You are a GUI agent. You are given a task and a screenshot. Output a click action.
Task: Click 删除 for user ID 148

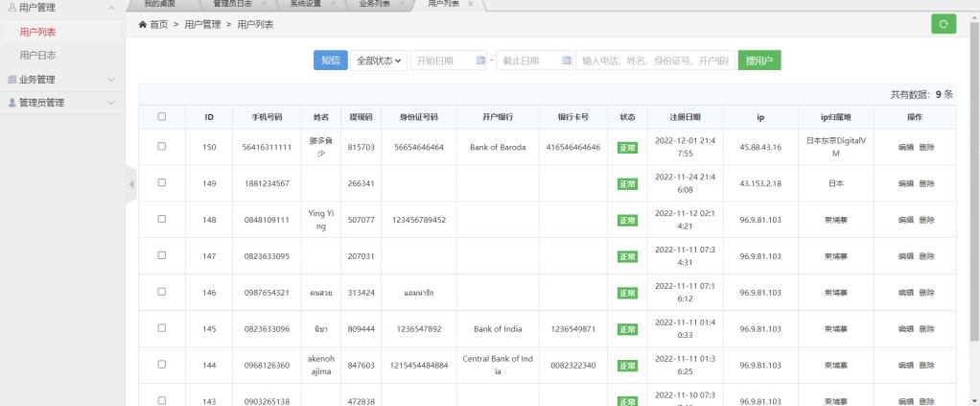(x=927, y=220)
